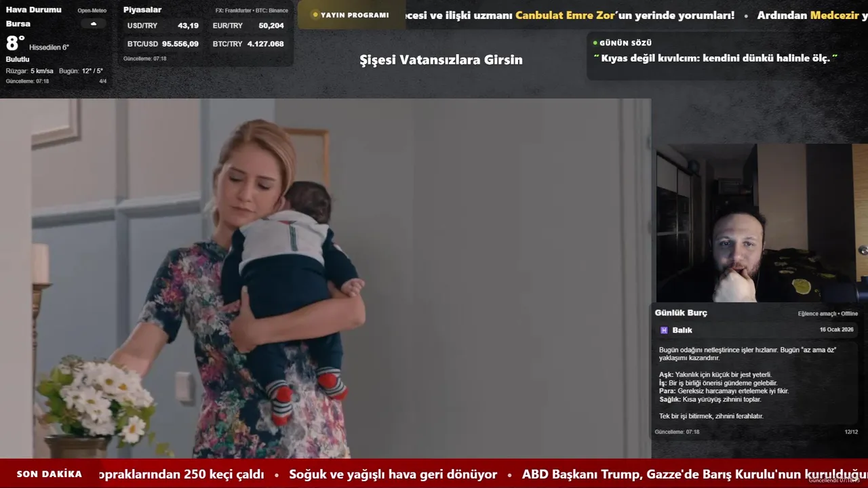This screenshot has height=488, width=868.
Task: Click 'Soğuk ve yağışlı hava geri dönüyor' headline
Action: pyautogui.click(x=393, y=474)
